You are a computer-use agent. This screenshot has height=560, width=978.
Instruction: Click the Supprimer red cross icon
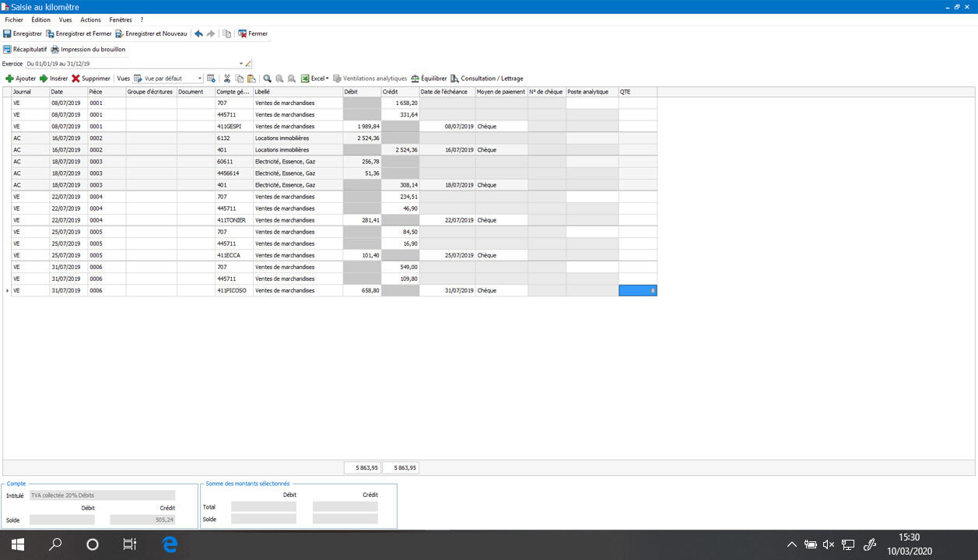(76, 79)
